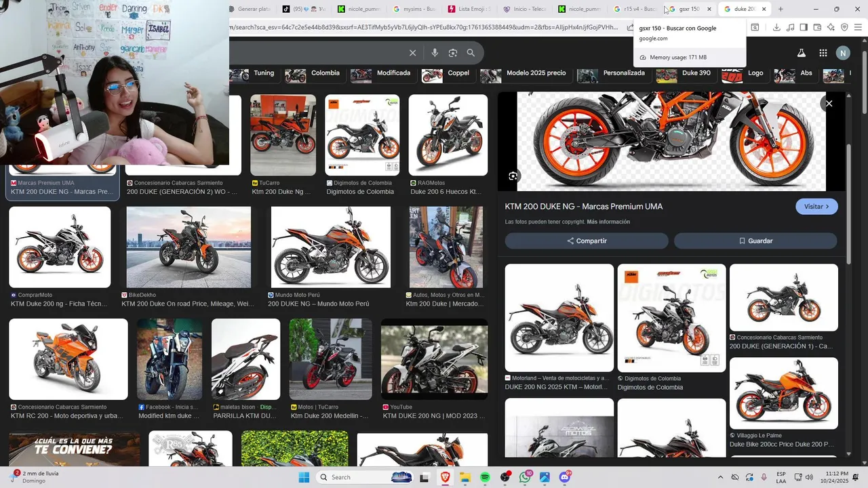868x488 pixels.
Task: Select the Personalizada filter chip
Action: [x=612, y=73]
